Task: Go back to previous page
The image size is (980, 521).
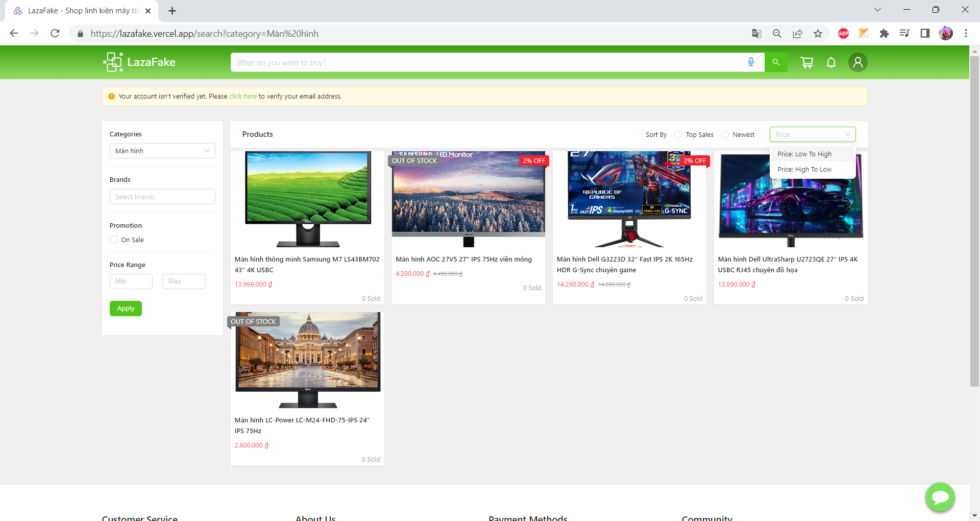Action: [14, 33]
